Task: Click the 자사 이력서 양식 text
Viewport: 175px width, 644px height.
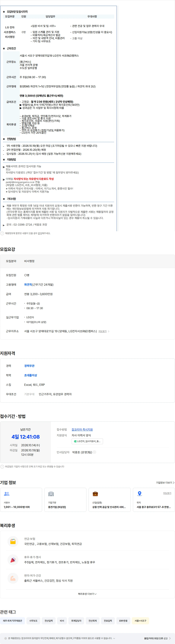Action: 81,435
